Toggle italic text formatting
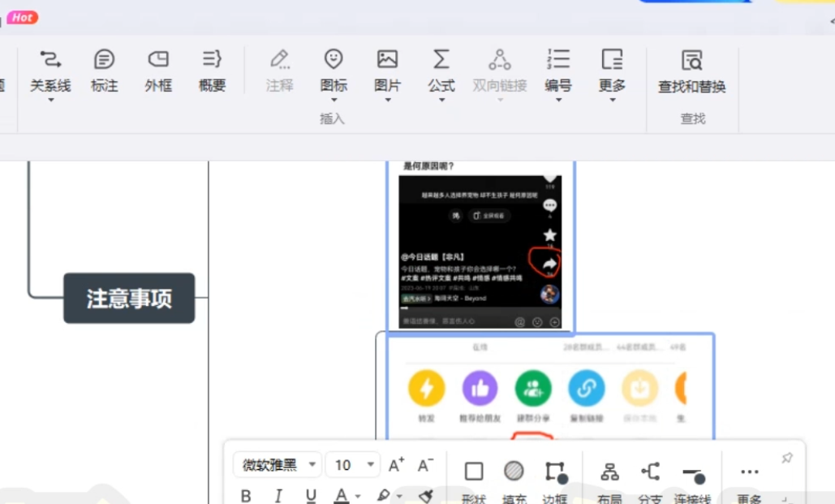The image size is (835, 504). tap(278, 496)
